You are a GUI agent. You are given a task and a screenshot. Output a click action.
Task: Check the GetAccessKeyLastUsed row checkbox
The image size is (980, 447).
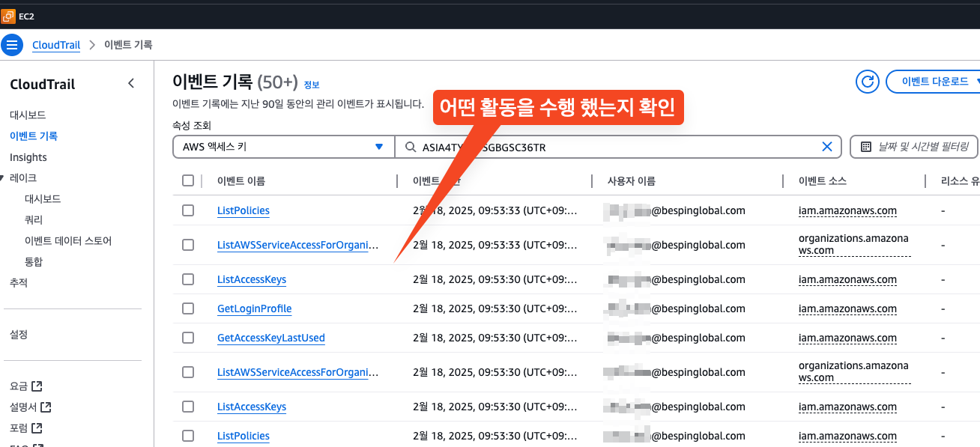pyautogui.click(x=188, y=338)
